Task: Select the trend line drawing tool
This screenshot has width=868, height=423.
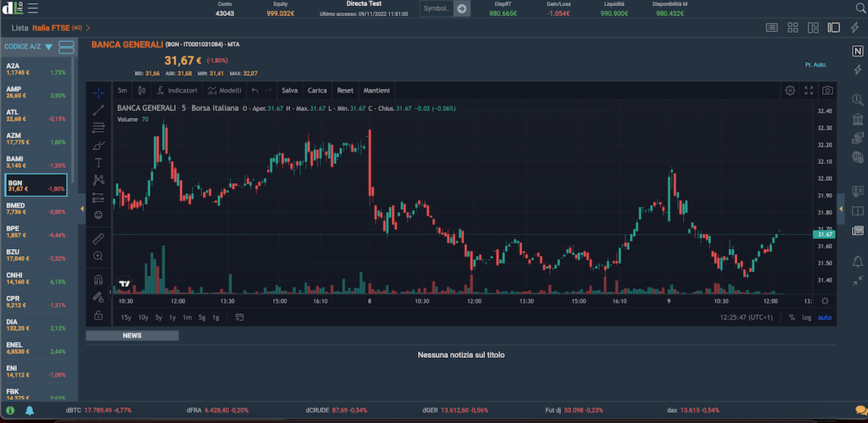Action: 99,110
